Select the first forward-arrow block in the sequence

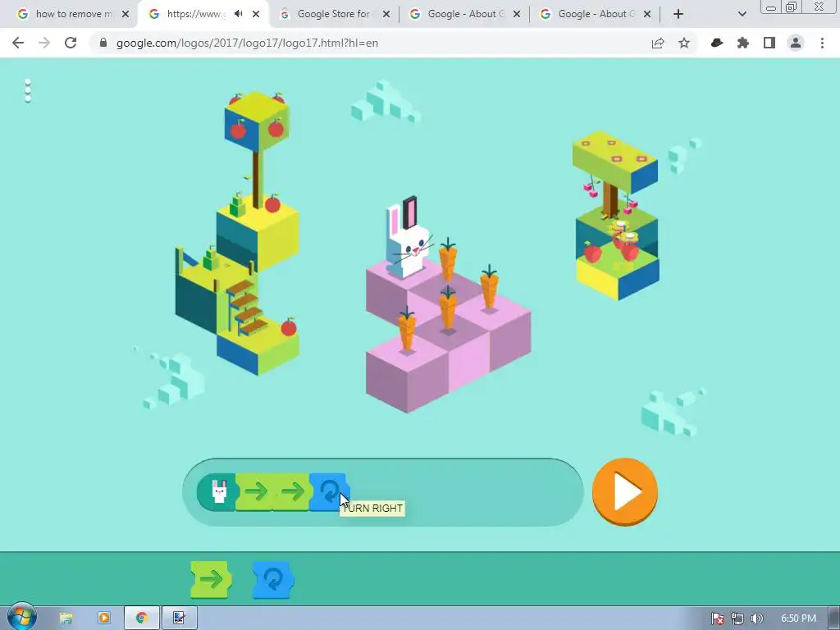[x=255, y=492]
